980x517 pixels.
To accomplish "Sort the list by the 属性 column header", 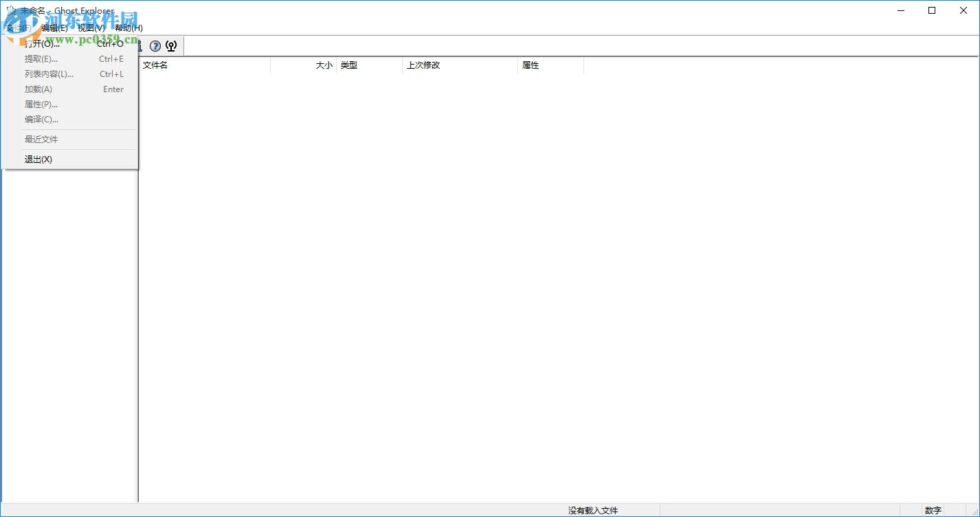I will click(x=550, y=65).
